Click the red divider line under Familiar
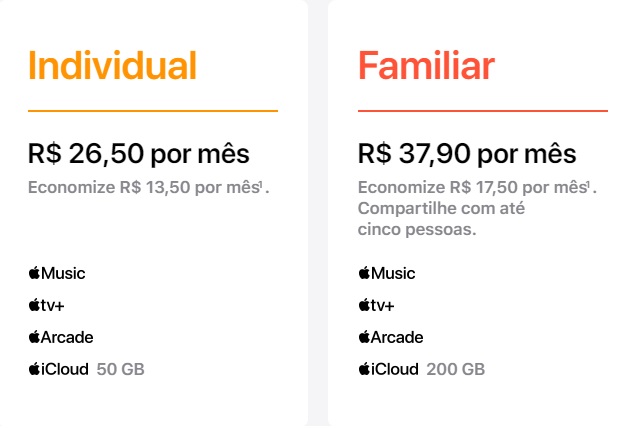The image size is (625, 428). tap(482, 110)
